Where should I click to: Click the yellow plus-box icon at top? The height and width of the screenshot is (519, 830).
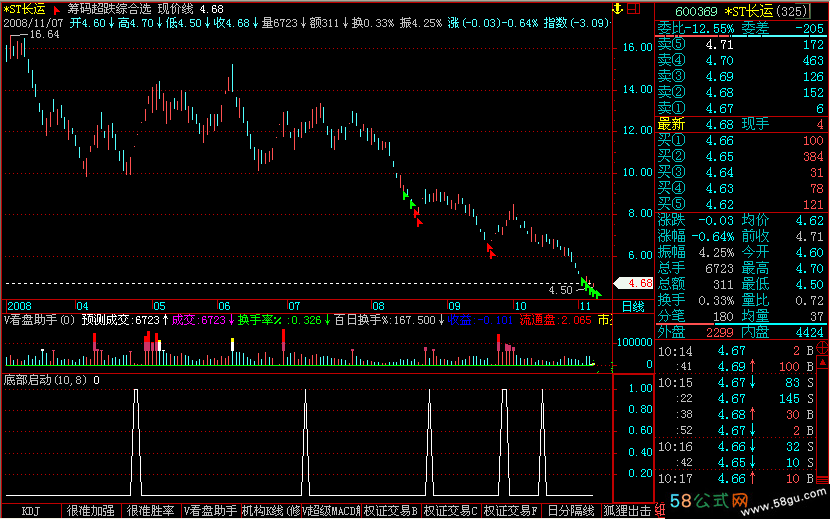[634, 8]
